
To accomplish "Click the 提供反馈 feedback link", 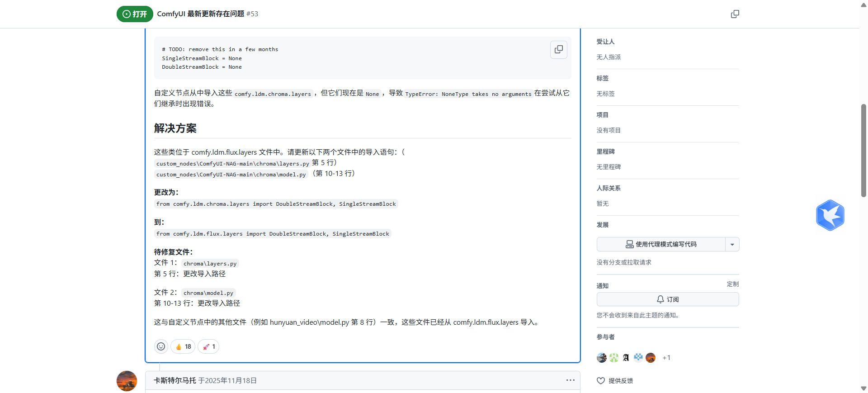I will click(621, 381).
